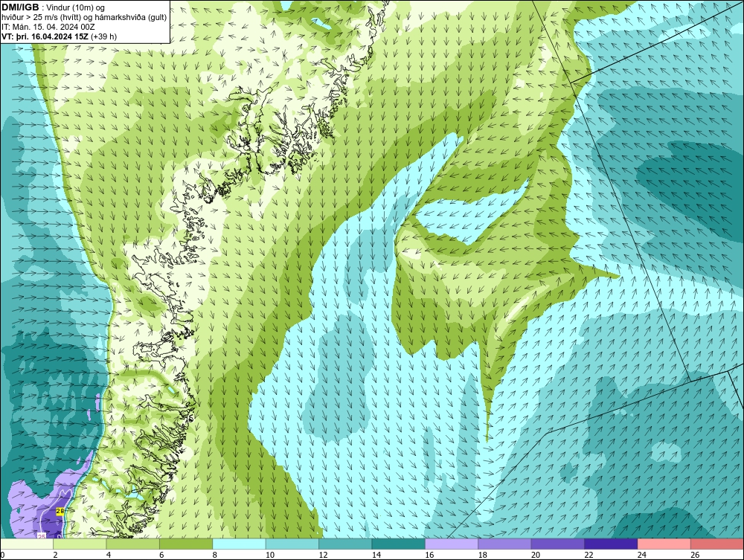Viewport: 744px width, 560px height.
Task: Click the 18–20 m/s purple legend swatch
Action: click(x=505, y=544)
